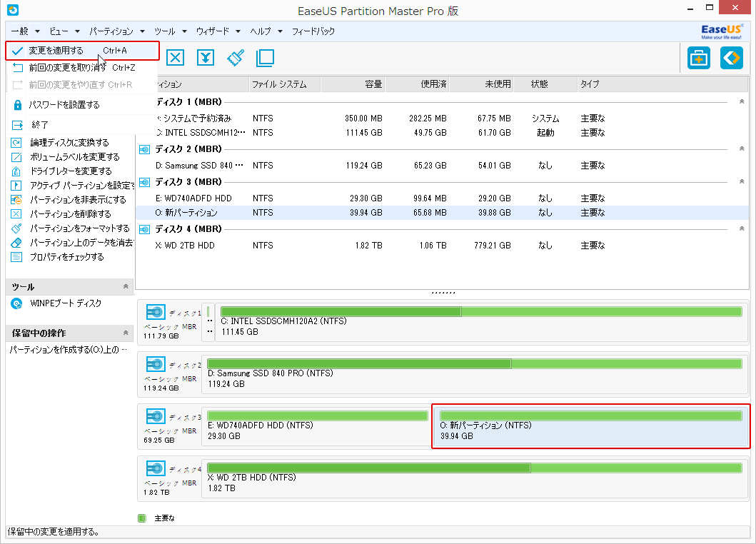The height and width of the screenshot is (544, 756).
Task: Select the E: WD740ADFD HDD block in disk map
Action: click(317, 428)
